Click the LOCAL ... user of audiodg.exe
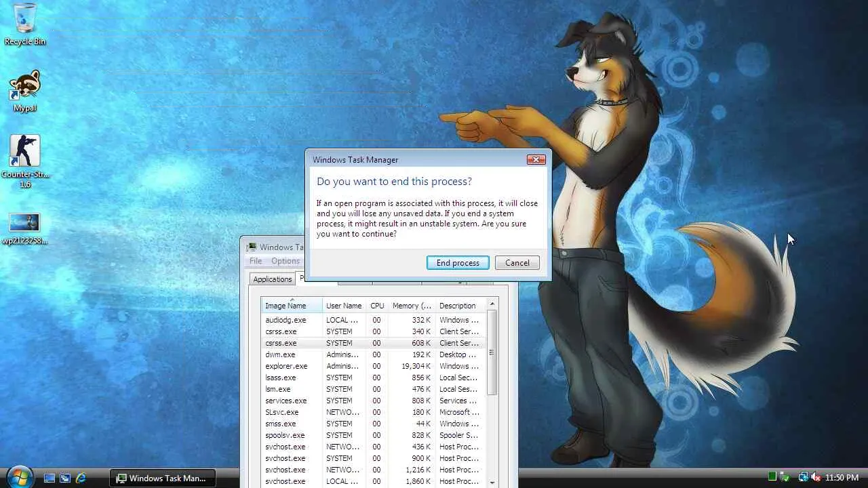Screen dimensions: 868x488 (x=342, y=320)
